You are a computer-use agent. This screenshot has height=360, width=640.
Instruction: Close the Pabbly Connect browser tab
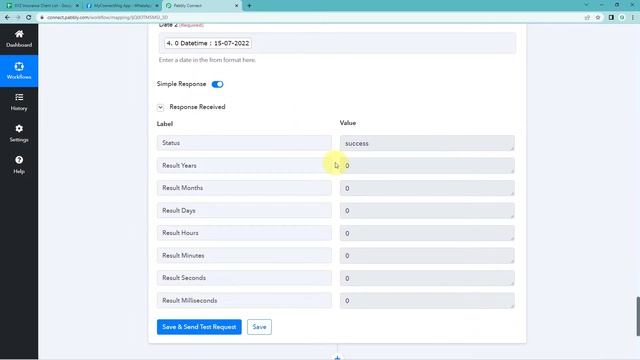[x=236, y=6]
